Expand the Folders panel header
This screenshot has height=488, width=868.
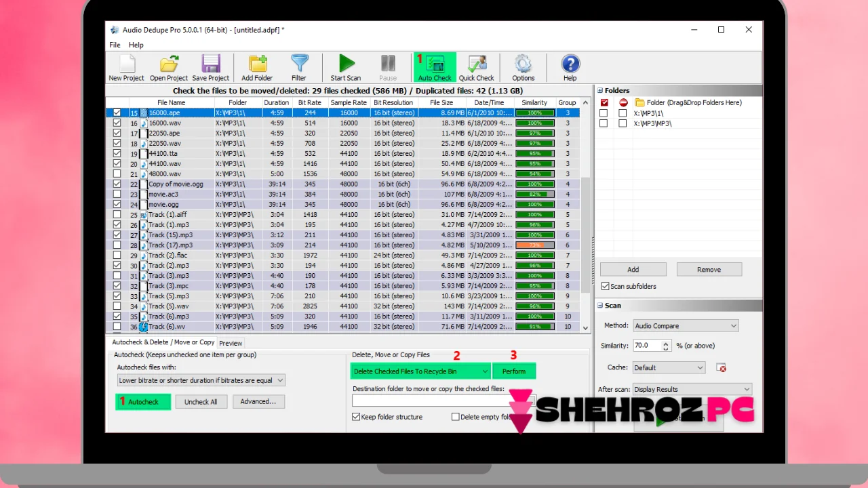pos(600,90)
